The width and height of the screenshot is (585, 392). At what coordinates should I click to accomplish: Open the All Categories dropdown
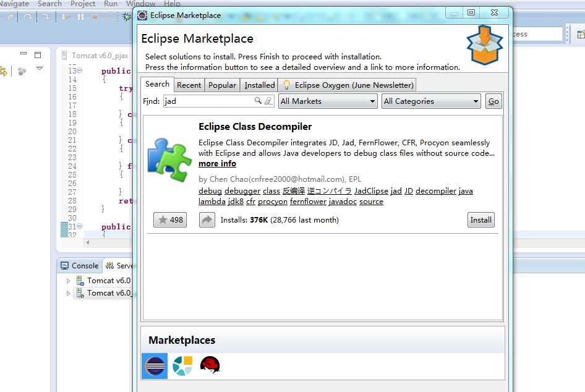tap(432, 101)
